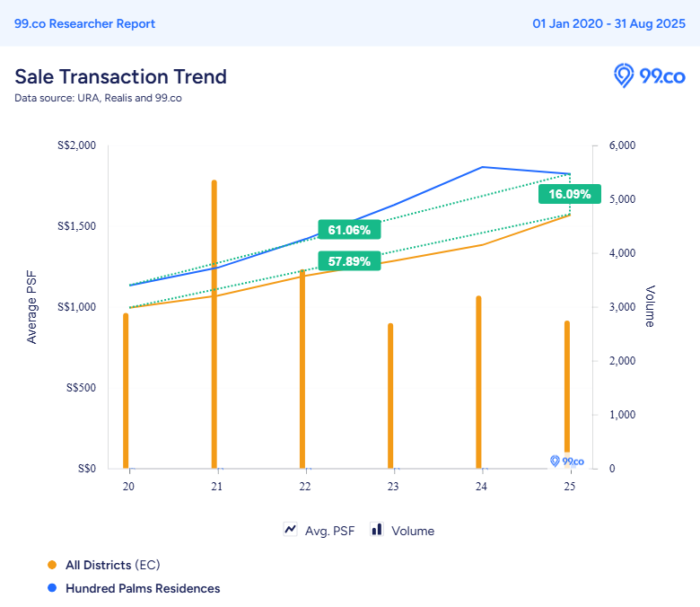Viewport: 700px width, 607px height.
Task: Toggle the Avg. PSF legend entry
Action: coord(328,531)
